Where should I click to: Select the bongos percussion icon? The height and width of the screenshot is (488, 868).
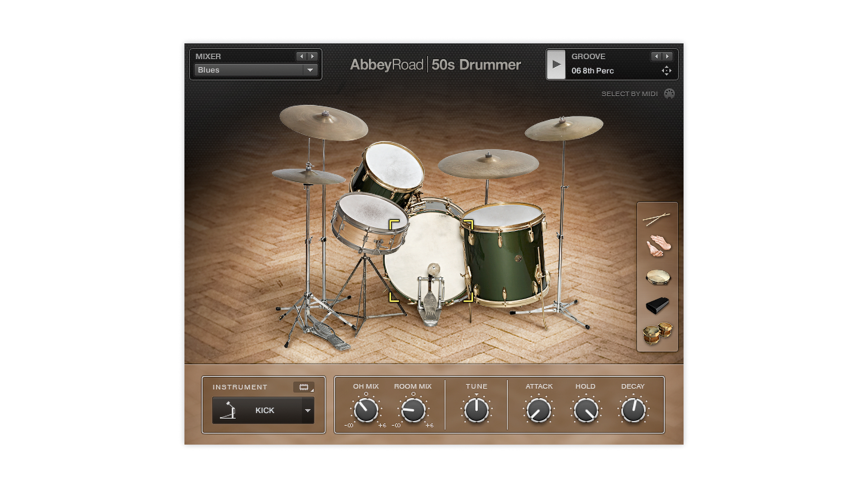tap(657, 333)
